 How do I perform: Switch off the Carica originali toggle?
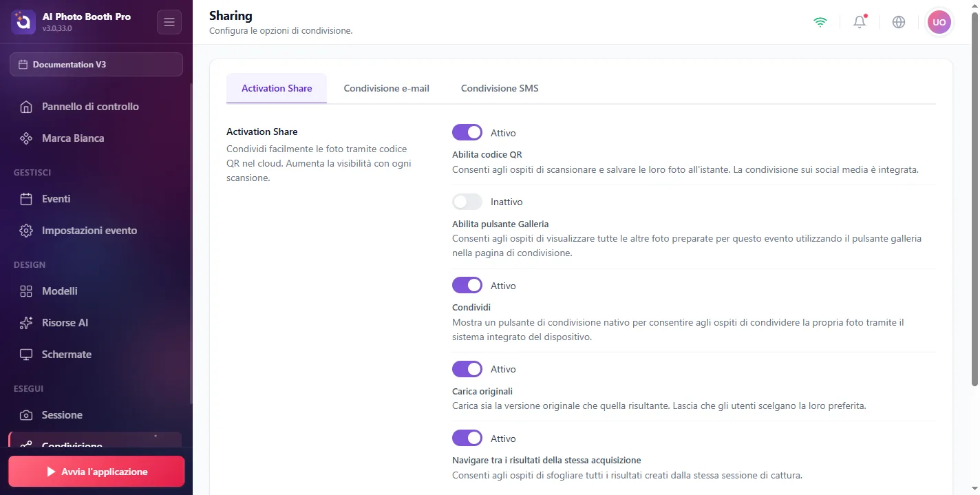(x=467, y=369)
